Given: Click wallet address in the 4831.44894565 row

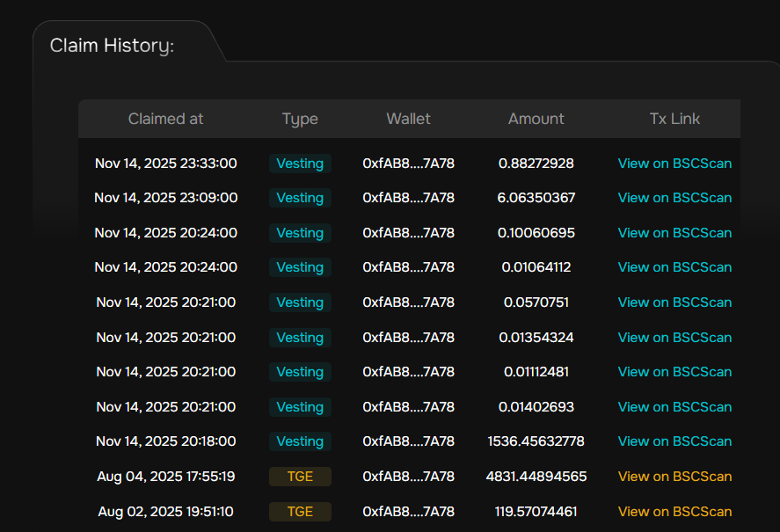Looking at the screenshot, I should click(408, 477).
